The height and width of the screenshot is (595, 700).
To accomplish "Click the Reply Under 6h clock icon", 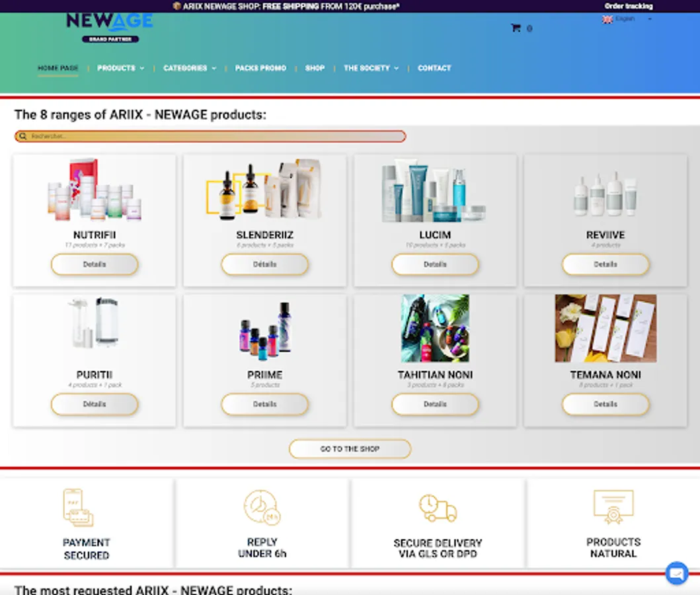I will tap(262, 507).
